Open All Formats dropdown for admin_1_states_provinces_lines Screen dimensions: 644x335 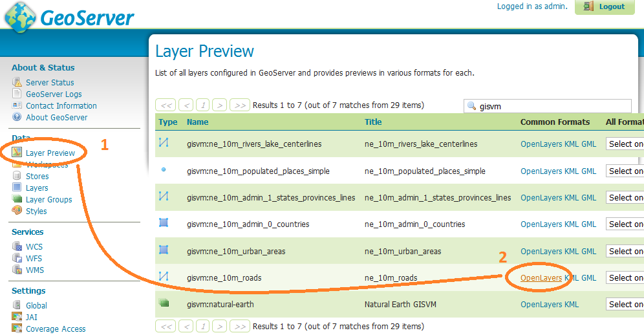(x=625, y=197)
